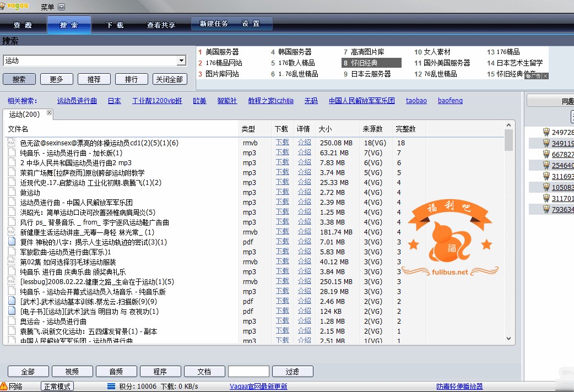Click the 运动员进行曲 related search link
The width and height of the screenshot is (574, 392).
pos(77,101)
